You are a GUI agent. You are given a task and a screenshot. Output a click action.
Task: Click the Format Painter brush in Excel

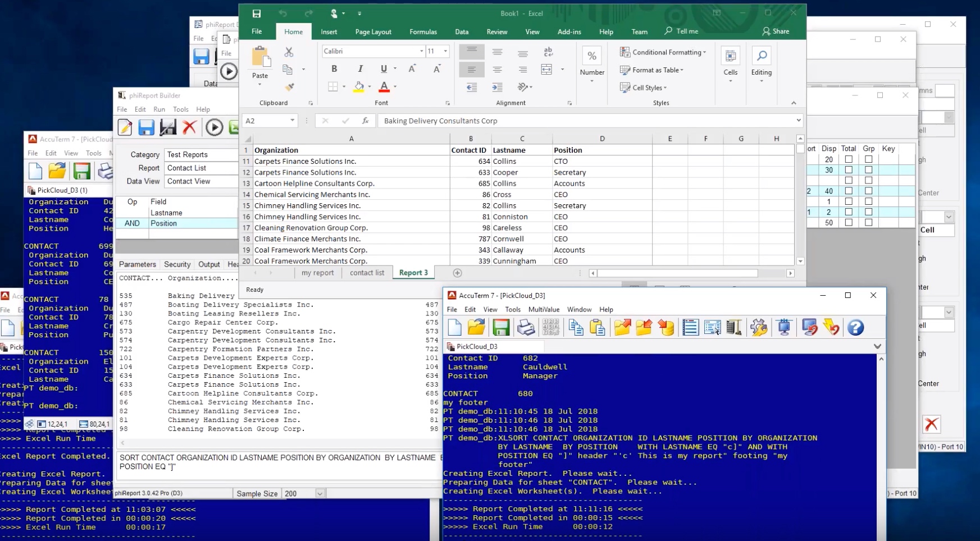point(290,87)
